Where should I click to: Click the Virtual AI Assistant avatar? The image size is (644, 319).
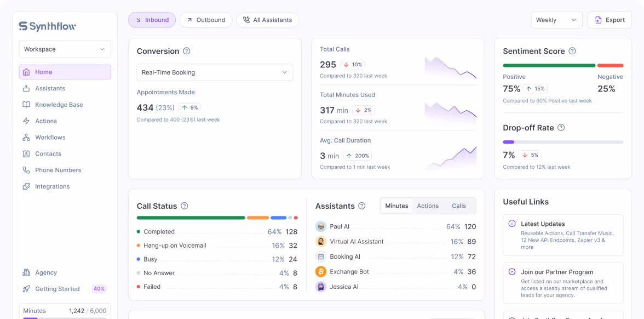(x=321, y=242)
